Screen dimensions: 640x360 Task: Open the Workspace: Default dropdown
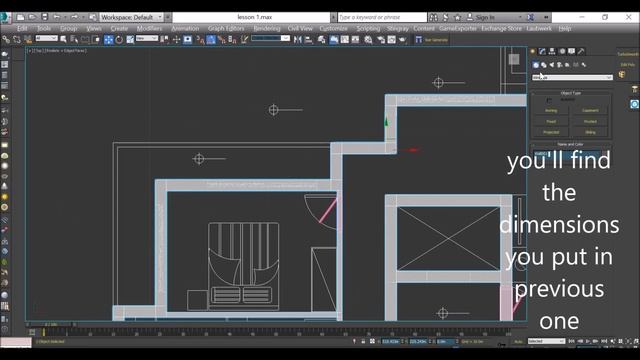[x=131, y=17]
